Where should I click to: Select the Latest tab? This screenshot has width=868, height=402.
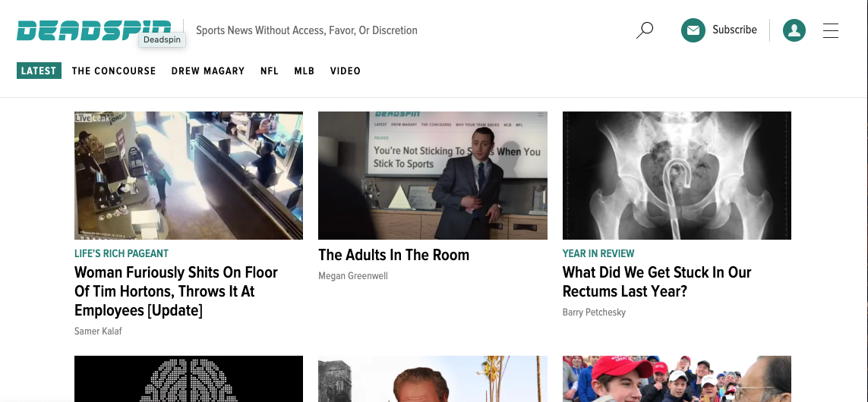[x=39, y=71]
